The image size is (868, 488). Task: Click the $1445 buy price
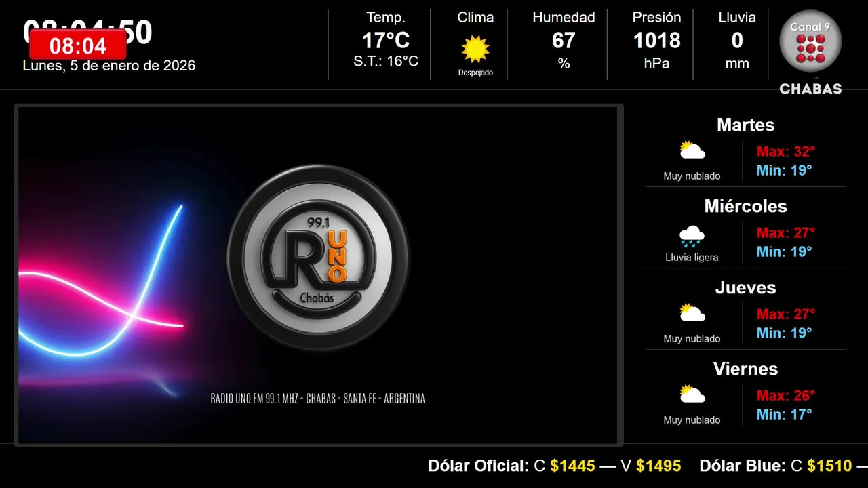pos(572,466)
